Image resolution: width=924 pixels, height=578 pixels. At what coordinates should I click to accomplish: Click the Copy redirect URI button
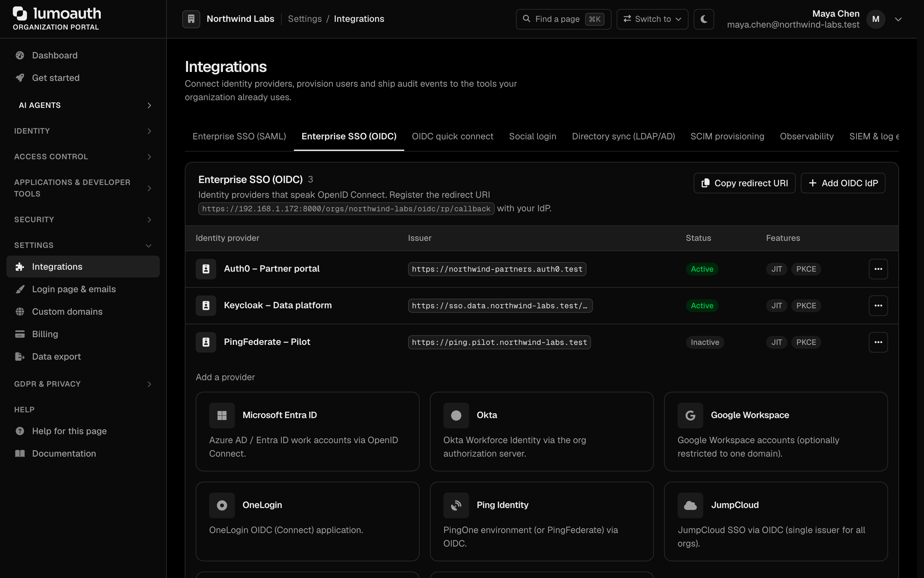pos(744,183)
